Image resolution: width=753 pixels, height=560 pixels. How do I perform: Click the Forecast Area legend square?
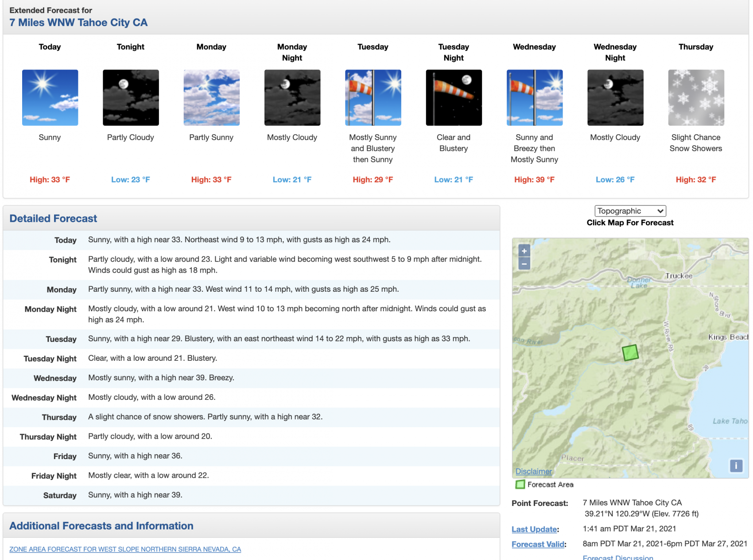[520, 485]
